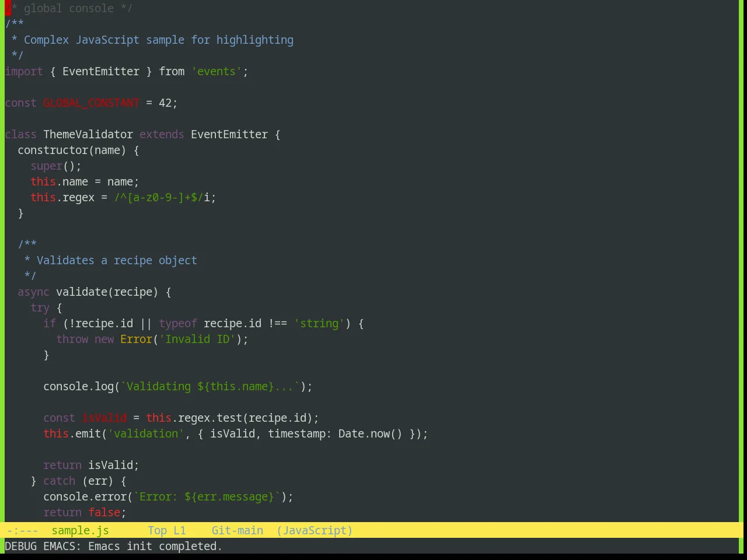
Task: Click the 'catch' keyword
Action: coord(59,481)
